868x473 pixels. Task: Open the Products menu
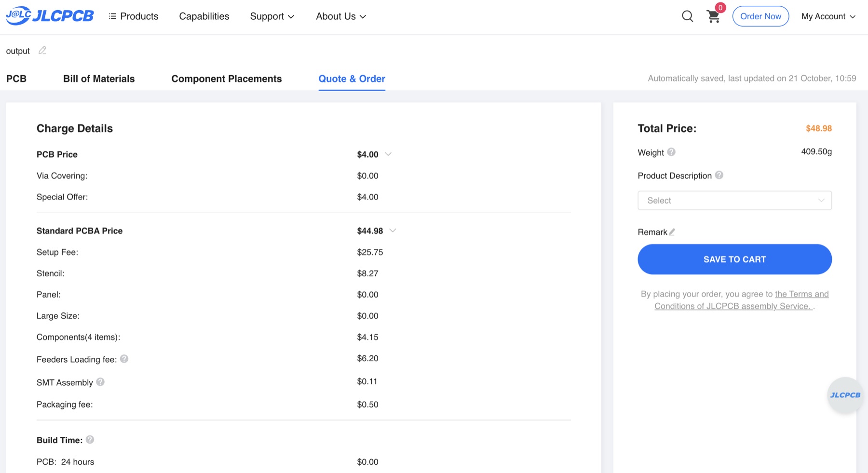click(134, 16)
